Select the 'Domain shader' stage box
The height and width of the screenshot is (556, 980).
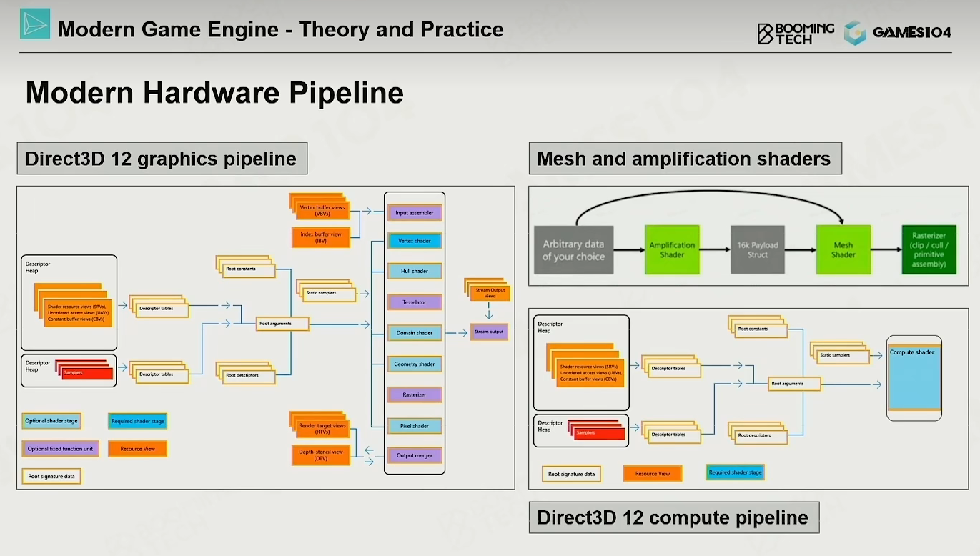pos(415,333)
